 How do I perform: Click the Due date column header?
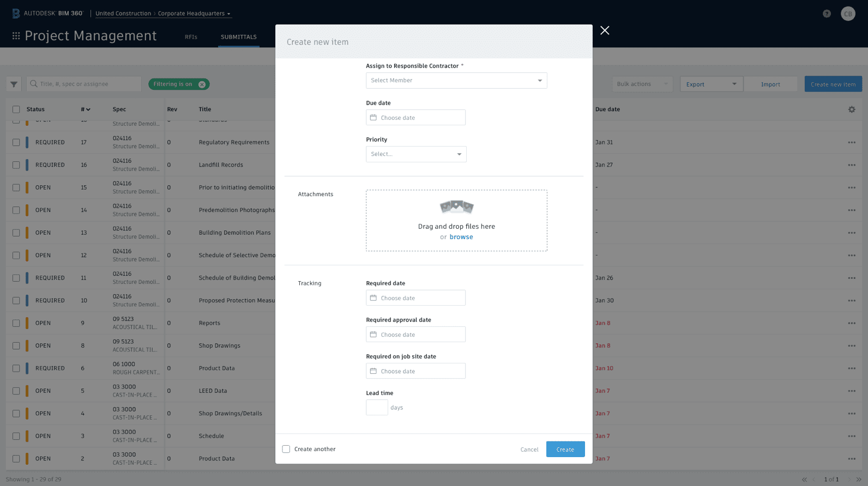coord(607,110)
